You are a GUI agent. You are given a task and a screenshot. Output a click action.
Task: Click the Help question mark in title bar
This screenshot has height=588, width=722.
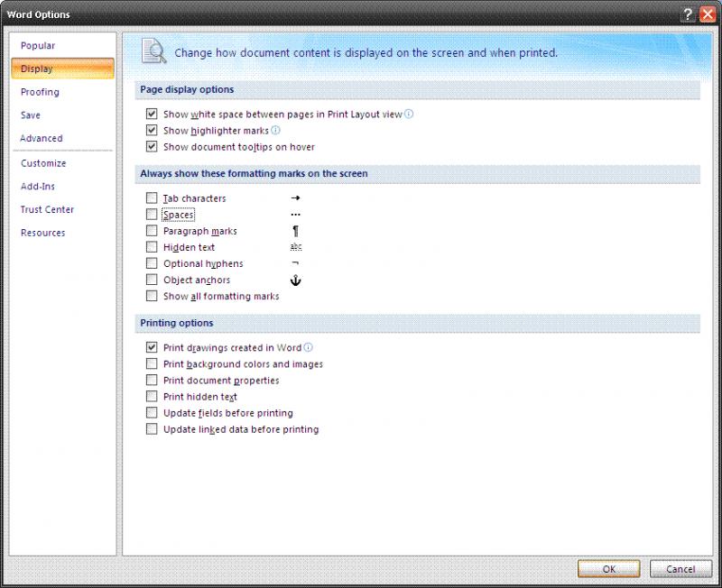click(x=688, y=14)
